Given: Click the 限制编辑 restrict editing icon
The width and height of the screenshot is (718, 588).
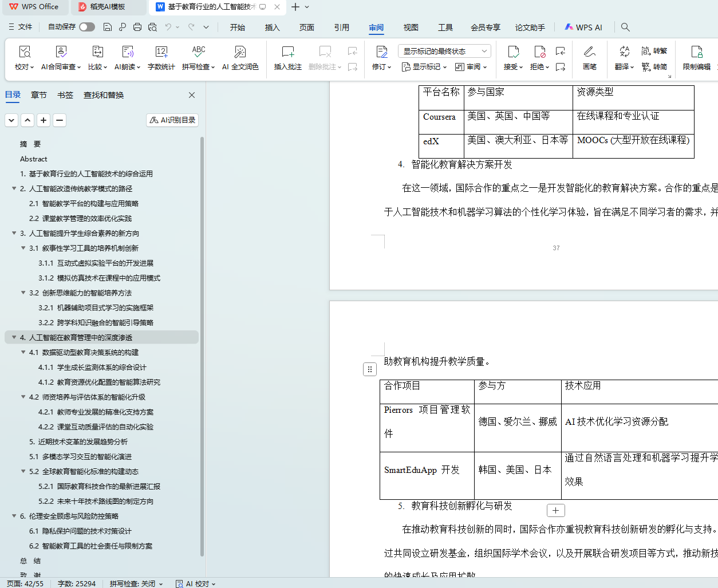Looking at the screenshot, I should (x=696, y=52).
